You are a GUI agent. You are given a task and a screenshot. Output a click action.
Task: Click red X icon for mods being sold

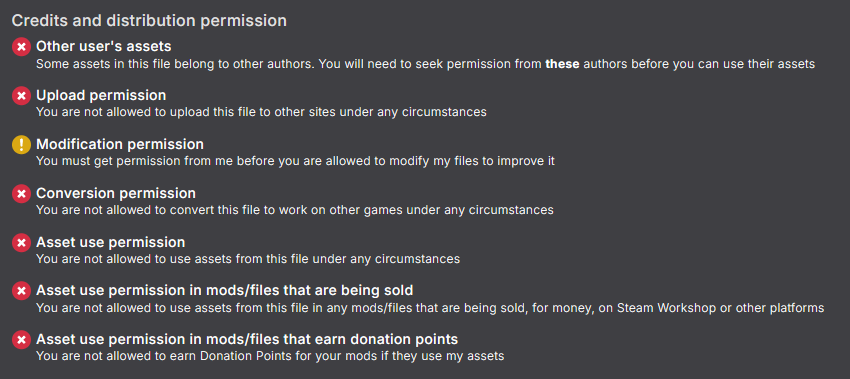21,291
